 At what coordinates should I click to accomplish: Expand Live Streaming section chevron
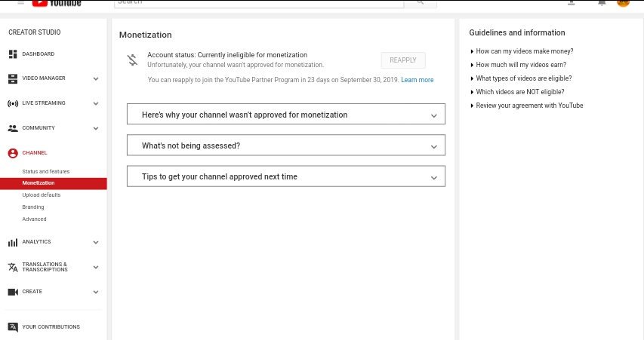click(96, 104)
